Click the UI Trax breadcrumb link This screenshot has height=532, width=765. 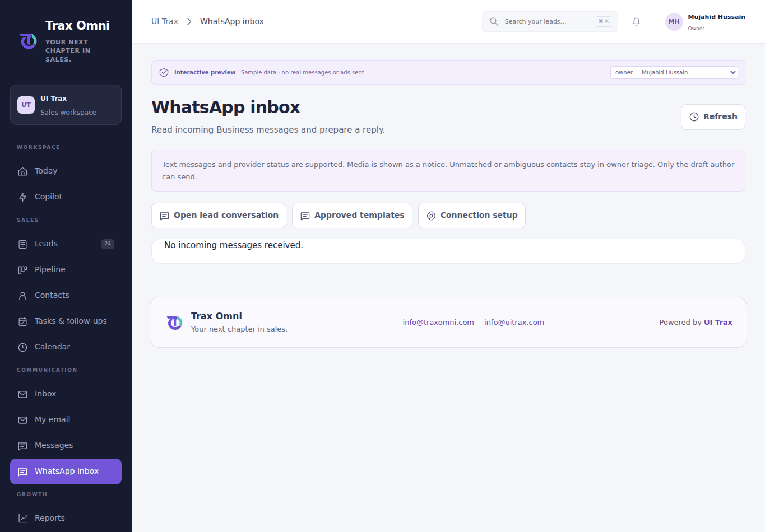tap(165, 21)
